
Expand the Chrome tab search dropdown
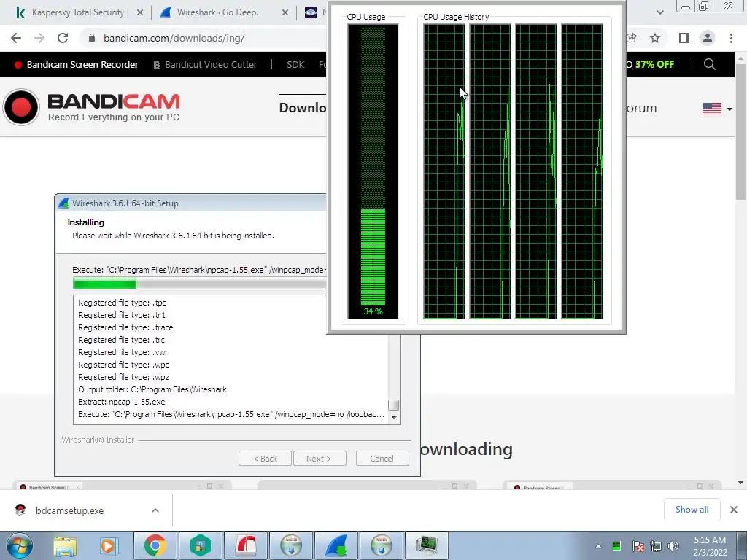(x=659, y=12)
